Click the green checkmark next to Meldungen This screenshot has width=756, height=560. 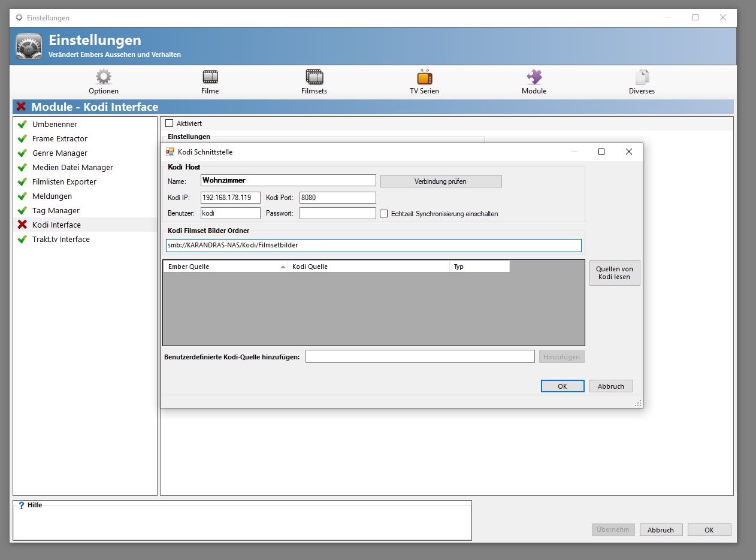tap(22, 196)
